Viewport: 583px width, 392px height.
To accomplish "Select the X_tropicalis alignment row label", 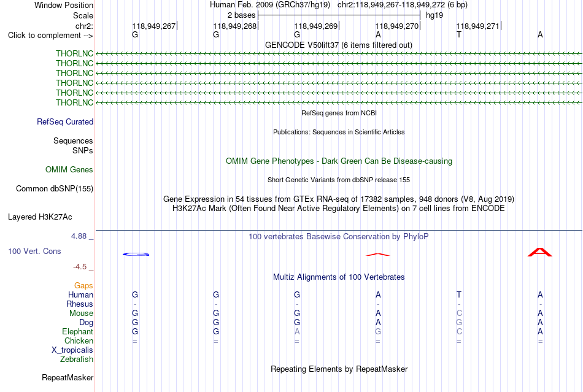I will point(72,350).
